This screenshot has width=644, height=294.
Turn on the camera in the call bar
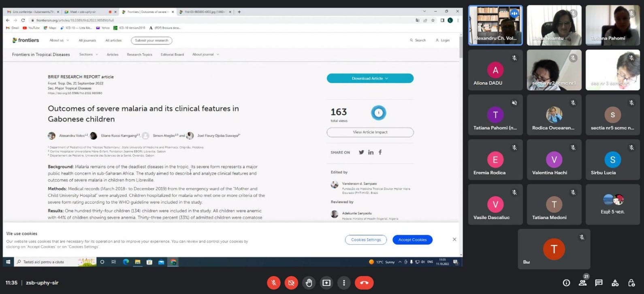coord(291,283)
